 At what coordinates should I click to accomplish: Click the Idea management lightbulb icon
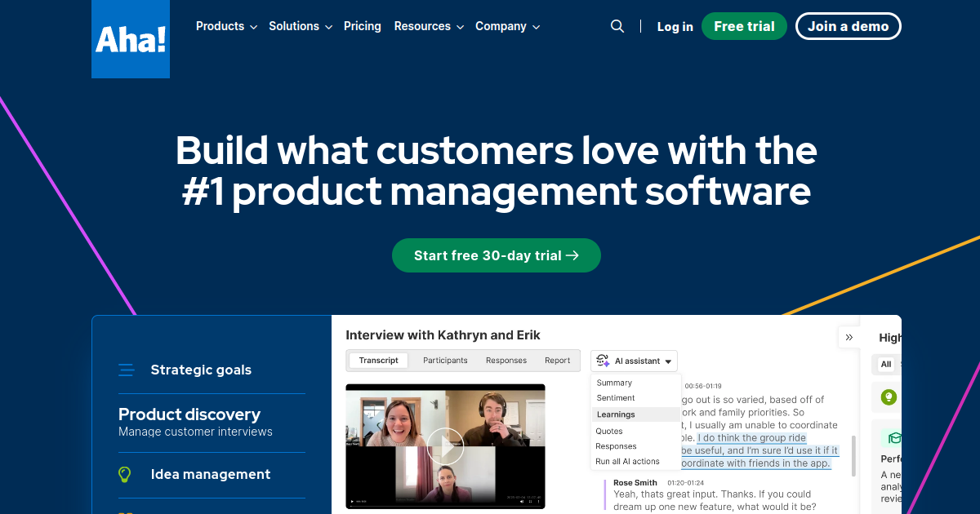pos(125,474)
